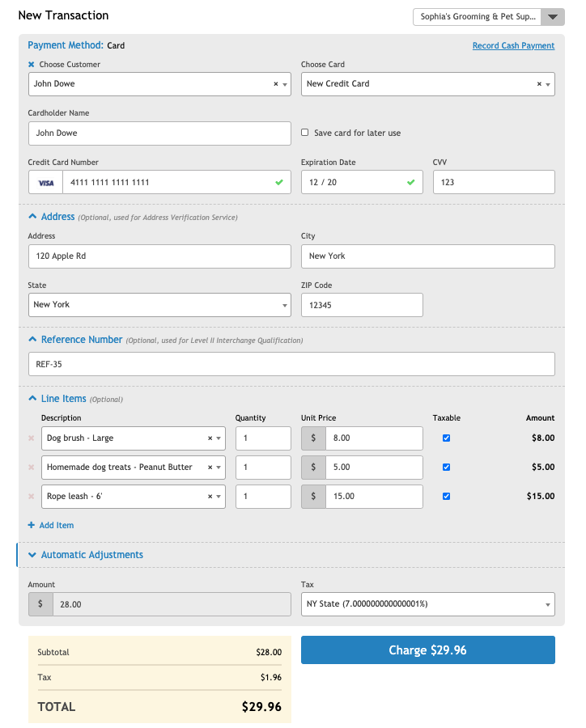Remove the Dog brush - Large line item
The width and height of the screenshot is (586, 728).
tap(32, 438)
